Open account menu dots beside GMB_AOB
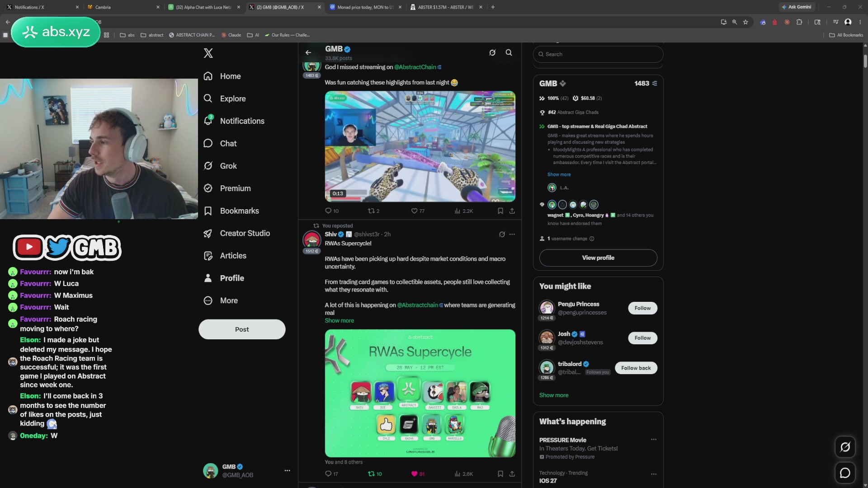The height and width of the screenshot is (488, 868). (x=287, y=471)
